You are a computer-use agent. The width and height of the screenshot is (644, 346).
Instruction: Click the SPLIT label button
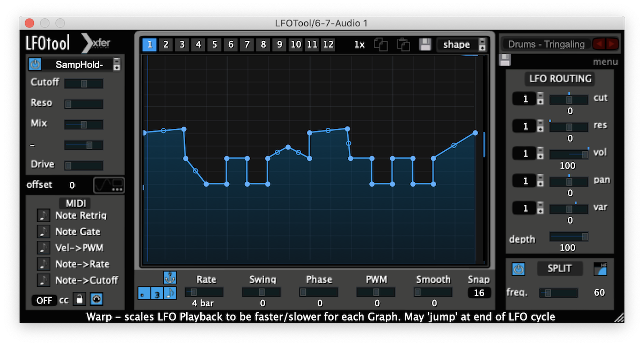tap(560, 269)
